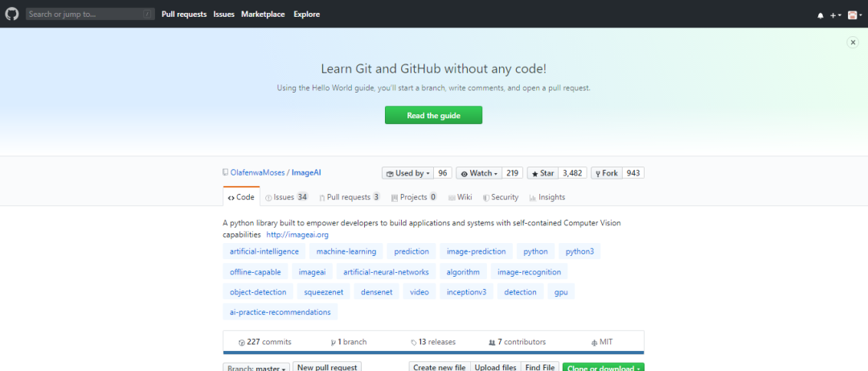Screen dimensions: 868x371
Task: Click the Read the guide button
Action: tap(433, 115)
